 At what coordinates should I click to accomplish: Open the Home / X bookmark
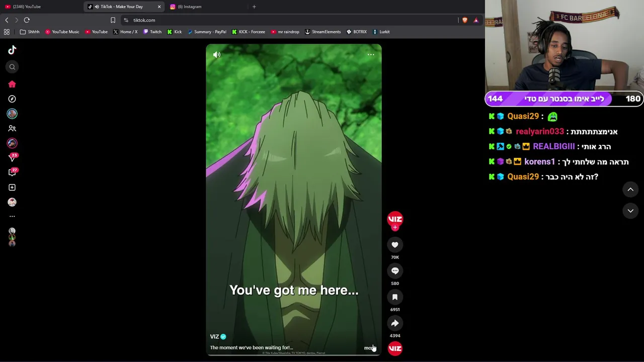pos(125,32)
